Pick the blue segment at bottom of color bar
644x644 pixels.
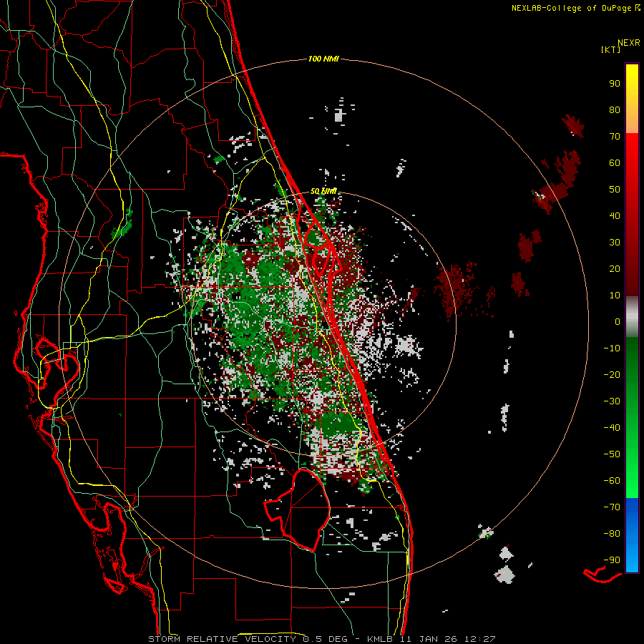click(x=632, y=535)
